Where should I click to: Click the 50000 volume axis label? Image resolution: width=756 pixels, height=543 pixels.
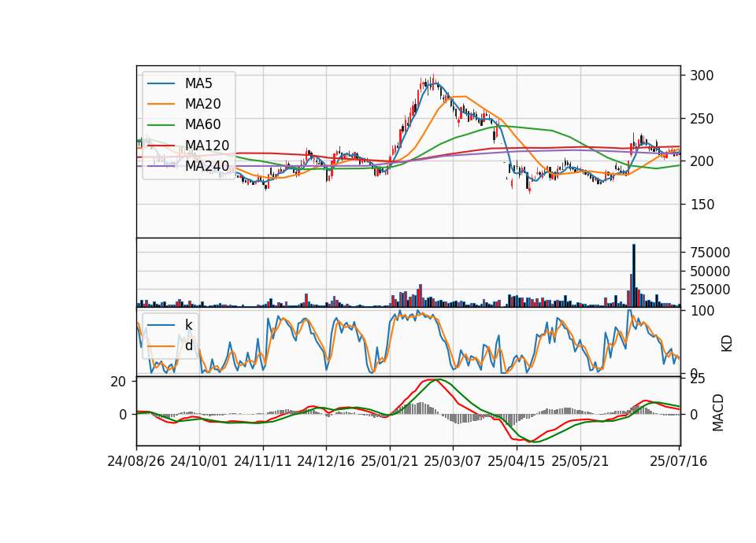(710, 271)
